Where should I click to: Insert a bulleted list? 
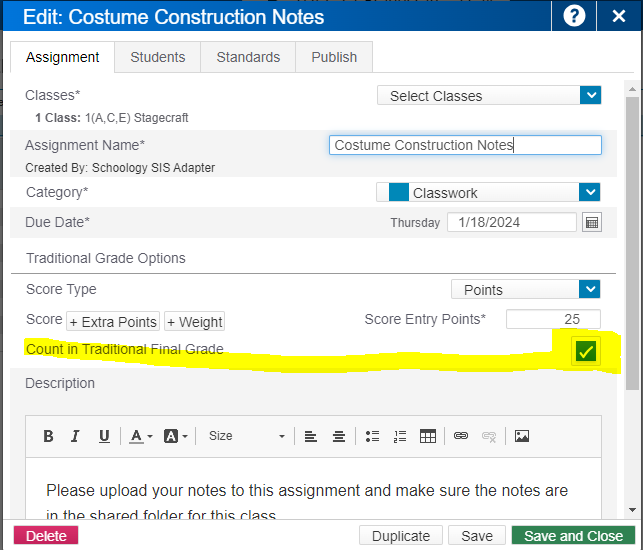pos(372,436)
